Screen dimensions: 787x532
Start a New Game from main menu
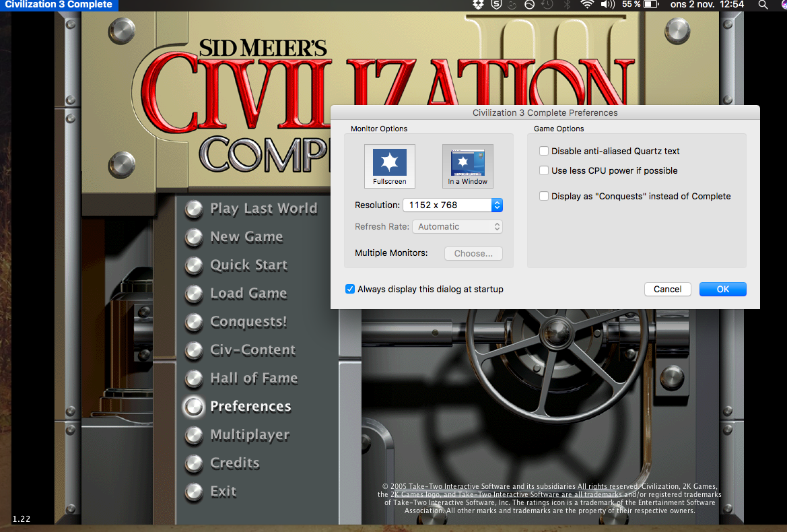click(246, 237)
